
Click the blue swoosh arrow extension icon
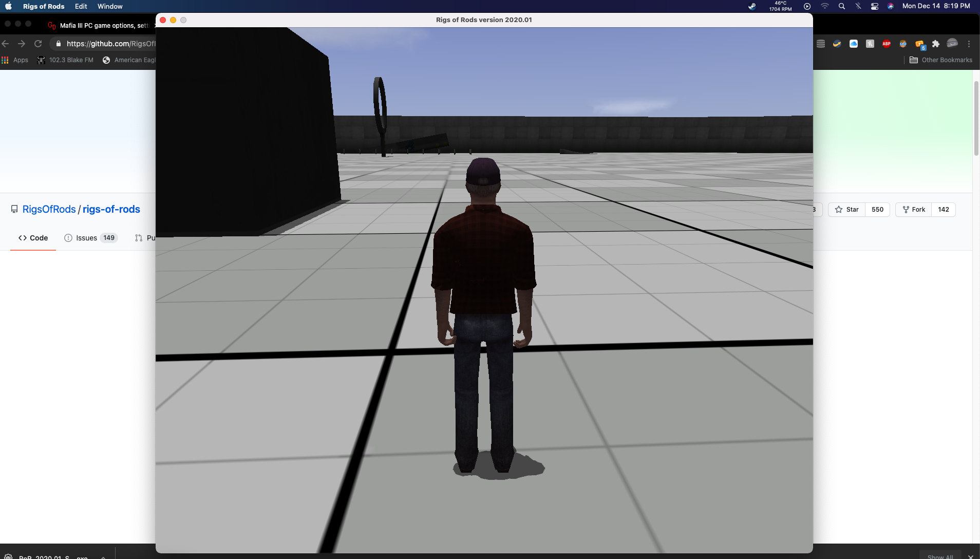pyautogui.click(x=837, y=44)
